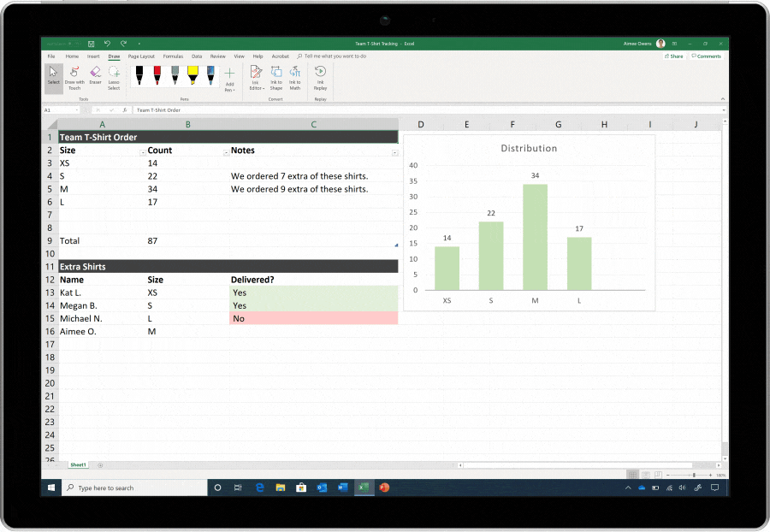This screenshot has width=770, height=532.
Task: Start Ink Replay playback
Action: coord(319,77)
